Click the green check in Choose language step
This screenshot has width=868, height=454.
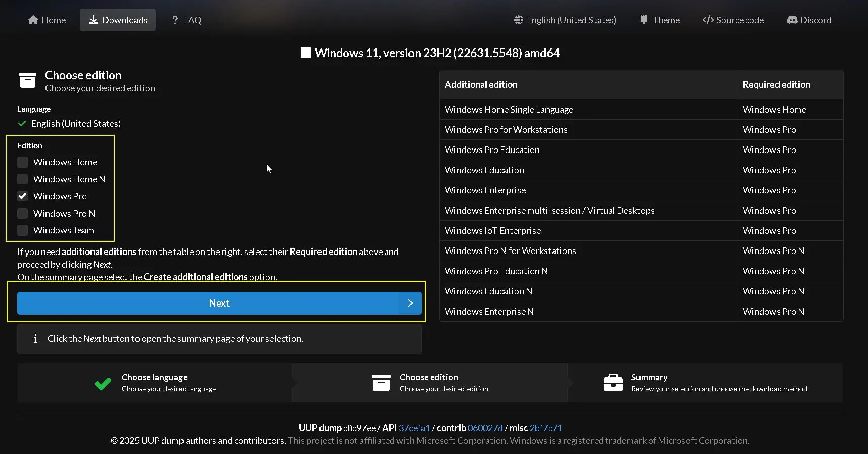coord(103,384)
